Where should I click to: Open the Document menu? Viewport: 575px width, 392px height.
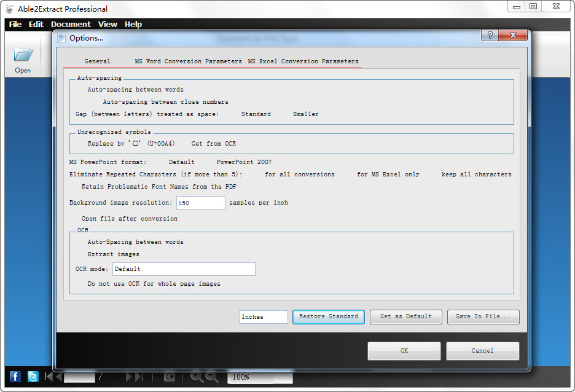71,24
